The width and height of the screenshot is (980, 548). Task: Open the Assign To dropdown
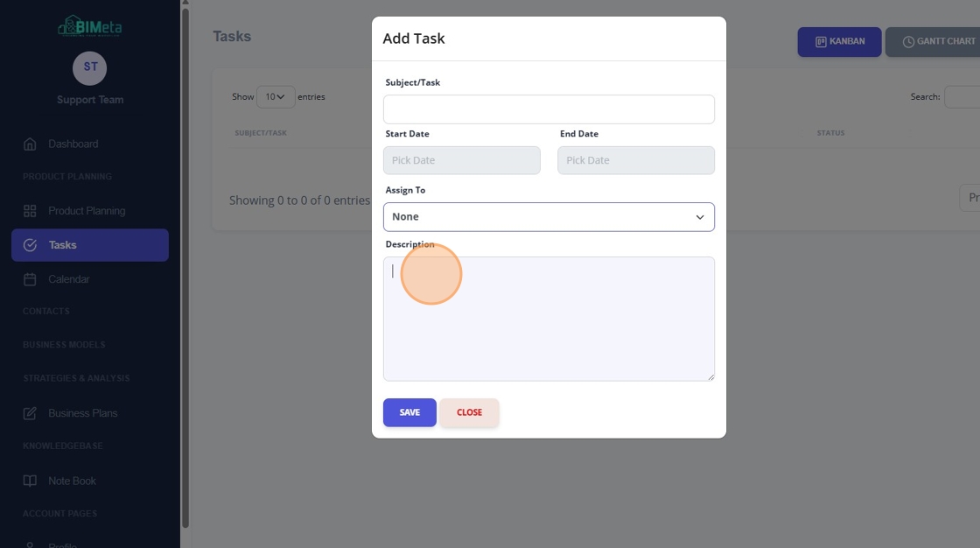tap(549, 217)
